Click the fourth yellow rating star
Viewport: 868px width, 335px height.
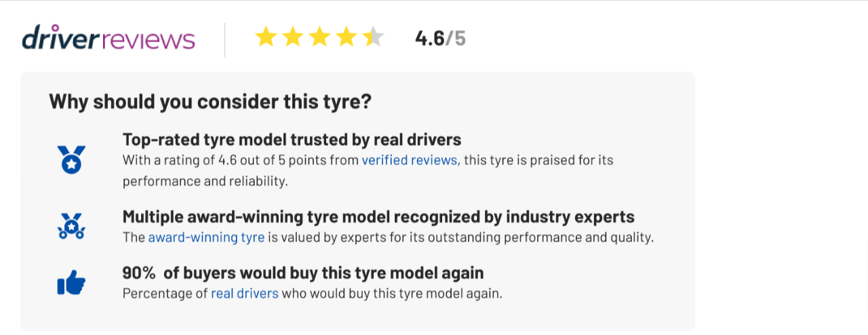[x=346, y=38]
